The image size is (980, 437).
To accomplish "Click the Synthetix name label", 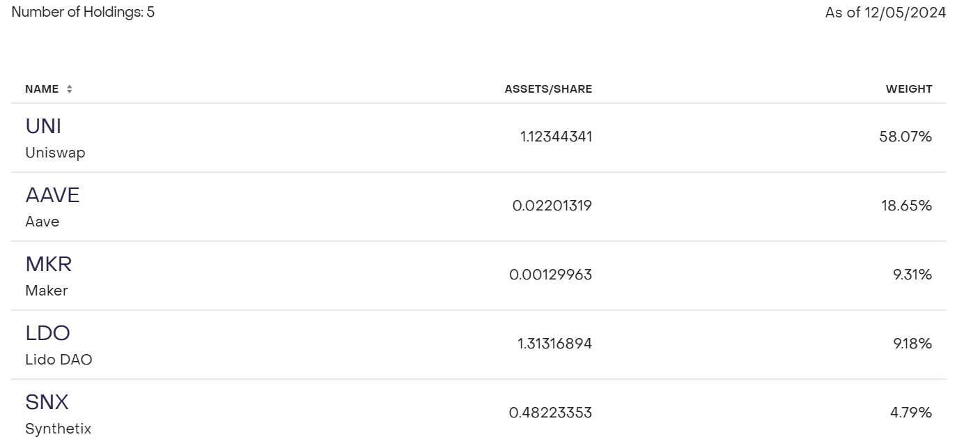I will click(58, 429).
